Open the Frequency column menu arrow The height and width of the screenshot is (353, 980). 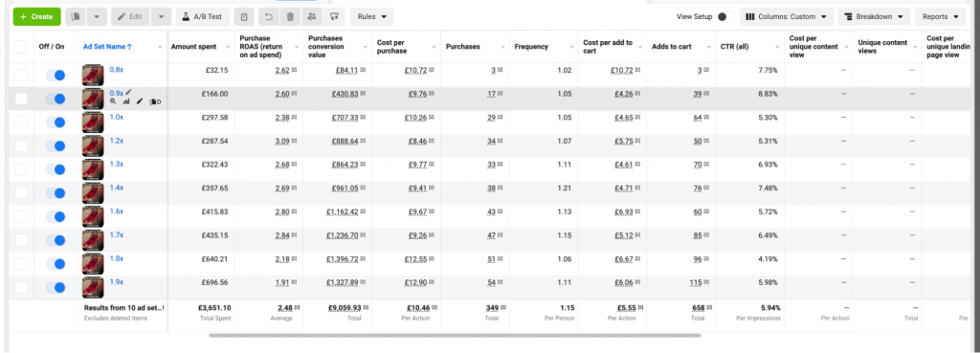click(x=572, y=47)
